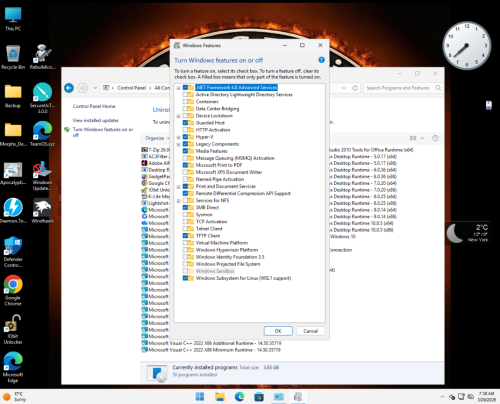The height and width of the screenshot is (404, 500).
Task: Click the search magnifier in Programs and Features
Action: (x=438, y=88)
